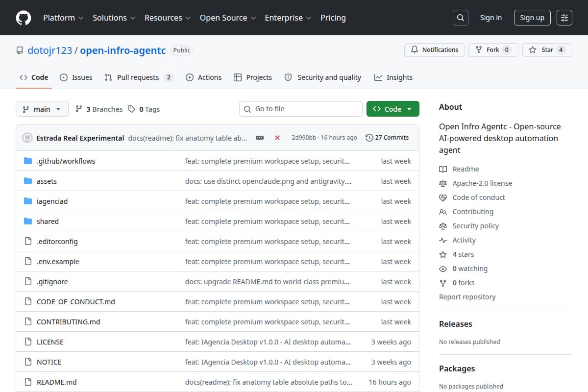Open the Solutions dropdown menu
588x392 pixels.
(113, 18)
